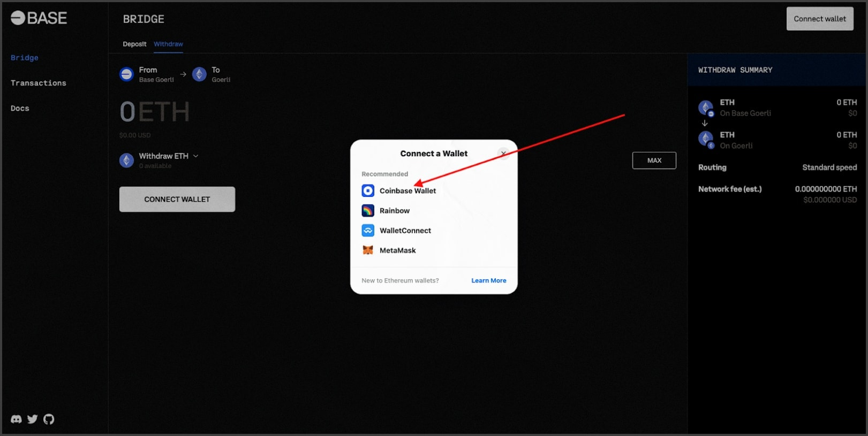This screenshot has height=436, width=868.
Task: Select Rainbow wallet option
Action: pos(434,211)
